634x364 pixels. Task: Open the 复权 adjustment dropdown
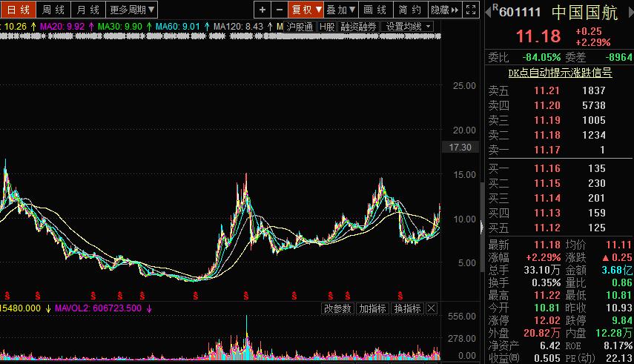[x=306, y=10]
